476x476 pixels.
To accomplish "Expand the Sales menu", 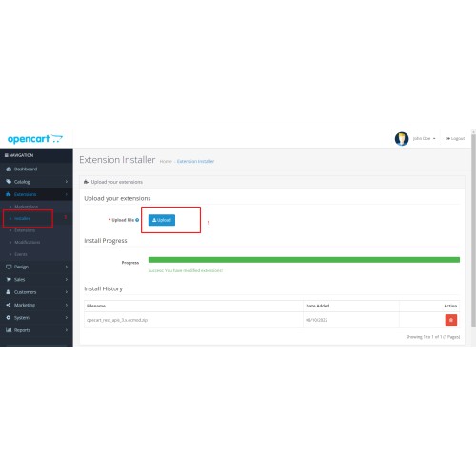I will (36, 279).
